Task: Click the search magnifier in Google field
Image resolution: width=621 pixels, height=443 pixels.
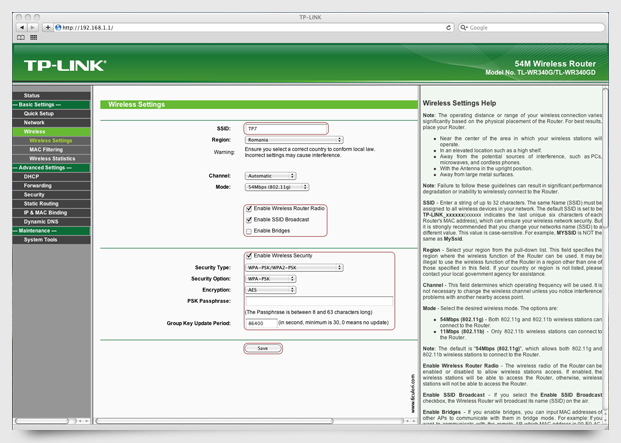Action: [x=463, y=27]
